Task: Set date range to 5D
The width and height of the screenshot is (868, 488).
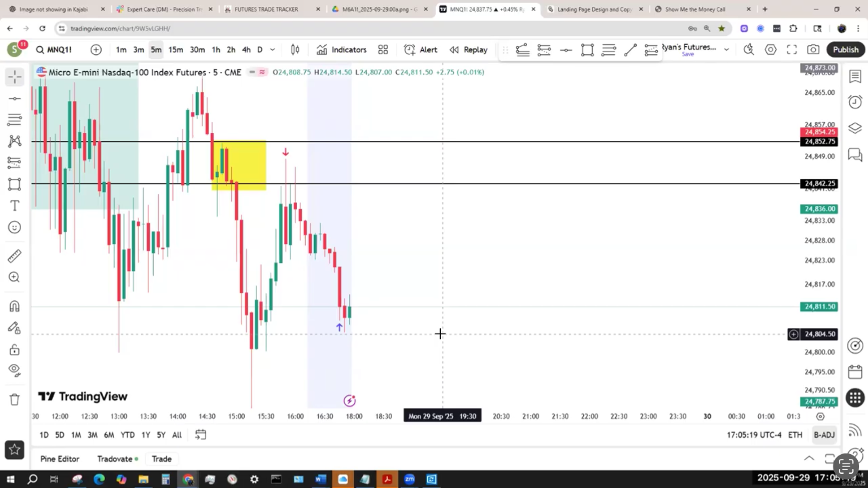Action: (x=60, y=435)
